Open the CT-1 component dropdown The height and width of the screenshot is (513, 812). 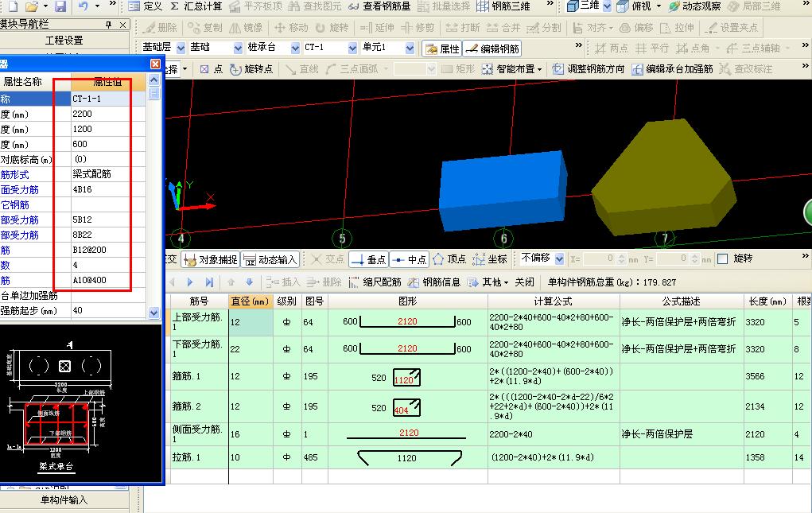(x=352, y=48)
